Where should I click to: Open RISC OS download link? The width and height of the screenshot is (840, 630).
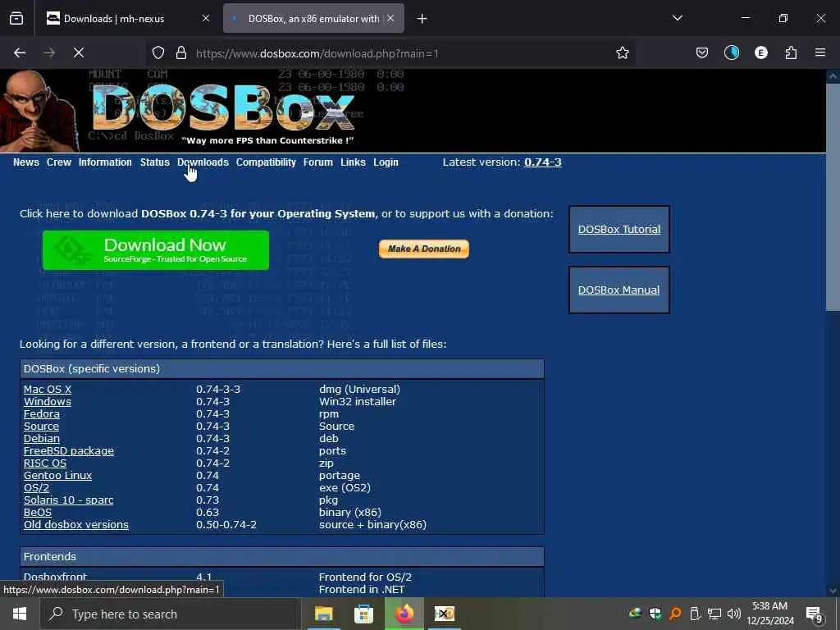point(45,463)
